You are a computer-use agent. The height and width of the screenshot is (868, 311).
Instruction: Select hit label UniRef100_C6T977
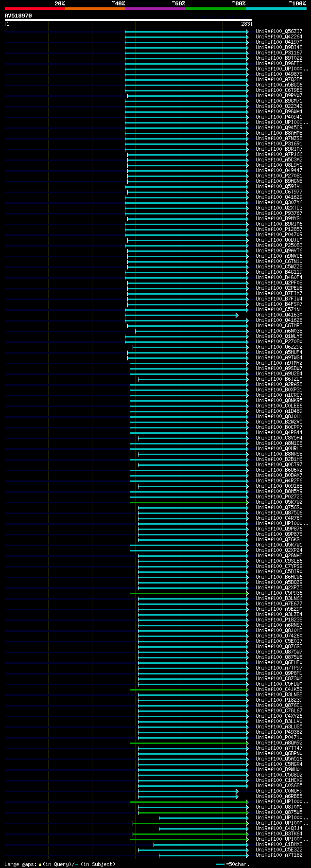279,192
